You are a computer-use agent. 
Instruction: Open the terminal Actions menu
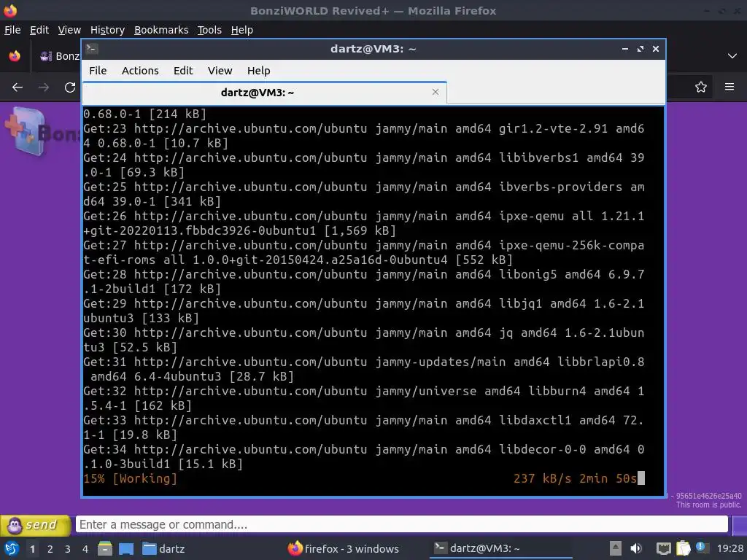pos(140,71)
